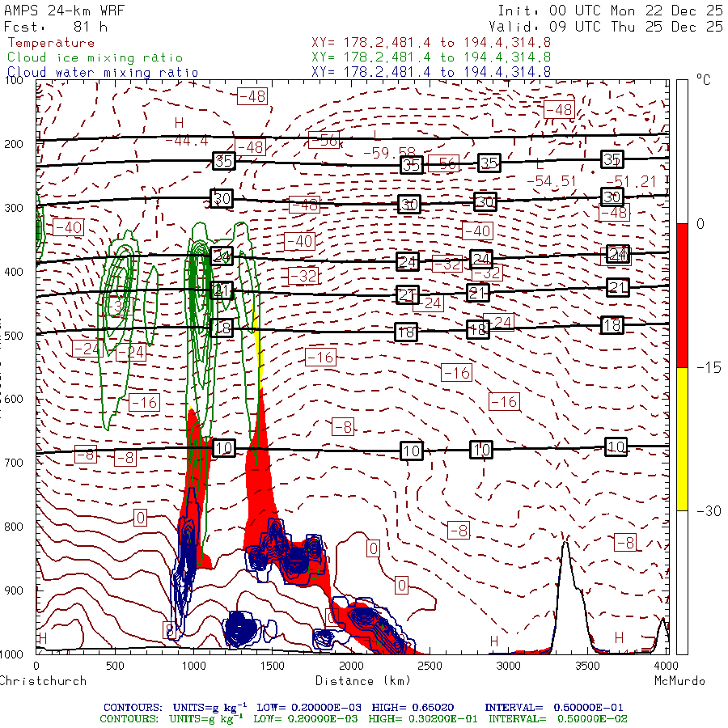728x728 pixels.
Task: Click the "-51.21" temperature value
Action: pyautogui.click(x=632, y=181)
